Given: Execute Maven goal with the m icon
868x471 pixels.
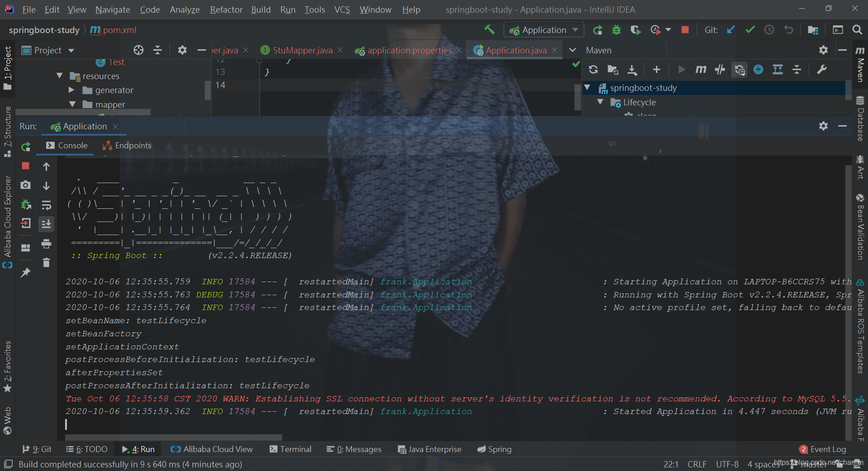Looking at the screenshot, I should pyautogui.click(x=700, y=70).
